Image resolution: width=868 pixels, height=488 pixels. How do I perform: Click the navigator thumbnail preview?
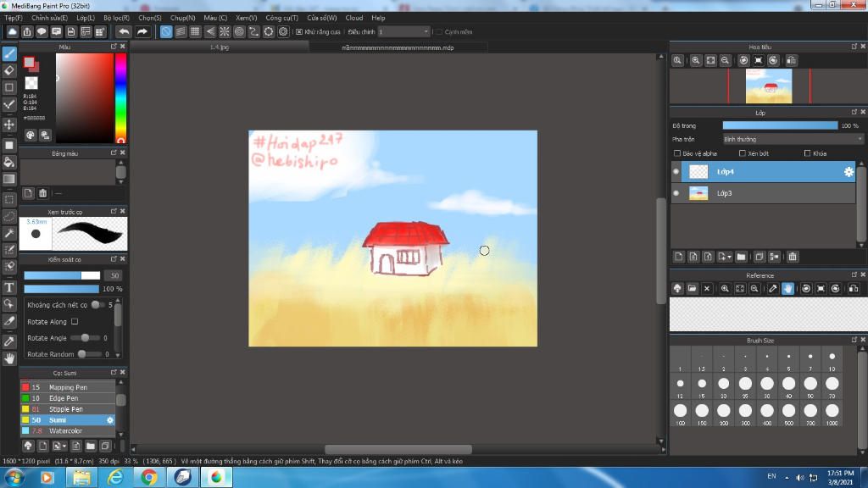(x=768, y=86)
